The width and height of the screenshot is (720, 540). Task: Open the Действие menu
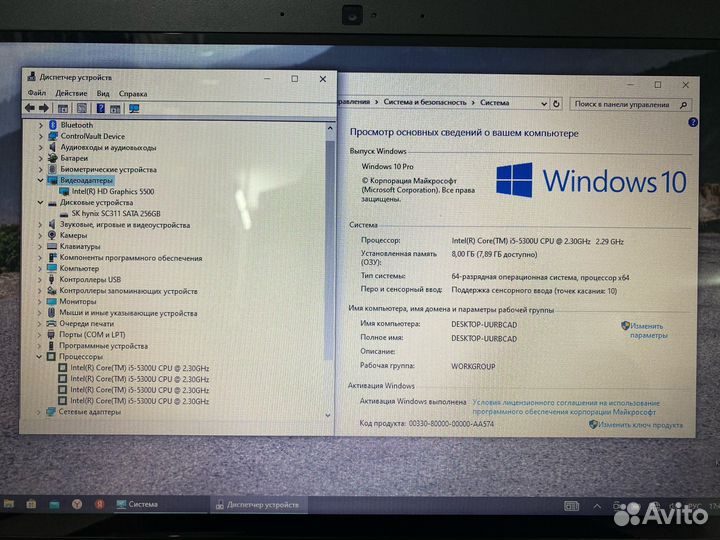tap(71, 93)
